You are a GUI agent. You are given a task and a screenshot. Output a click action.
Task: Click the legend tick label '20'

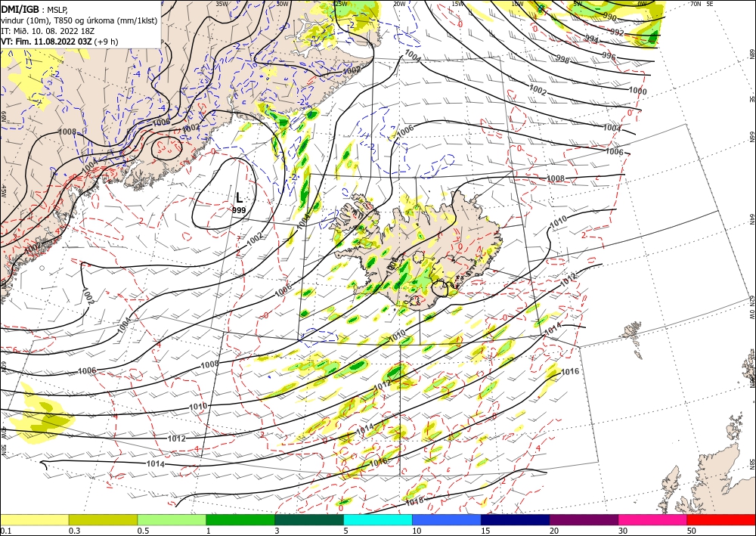point(554,531)
